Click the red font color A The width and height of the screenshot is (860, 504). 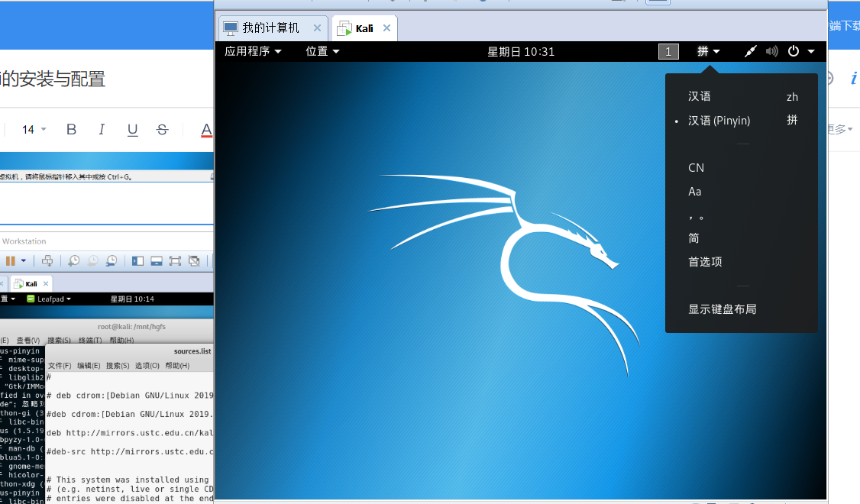click(206, 130)
